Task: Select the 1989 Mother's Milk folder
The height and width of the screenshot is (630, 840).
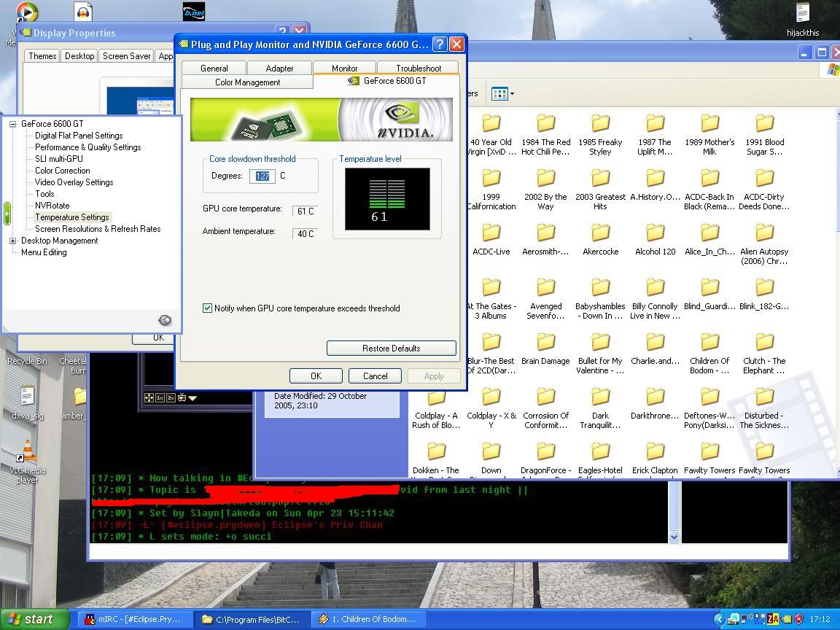Action: 709,134
